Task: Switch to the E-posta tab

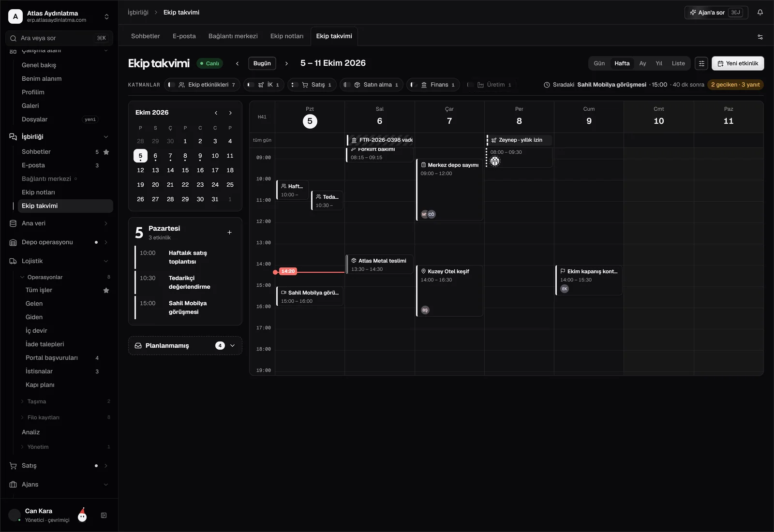Action: click(x=184, y=36)
